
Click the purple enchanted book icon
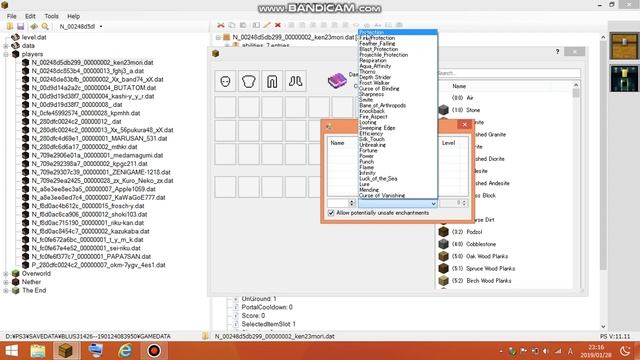[337, 80]
